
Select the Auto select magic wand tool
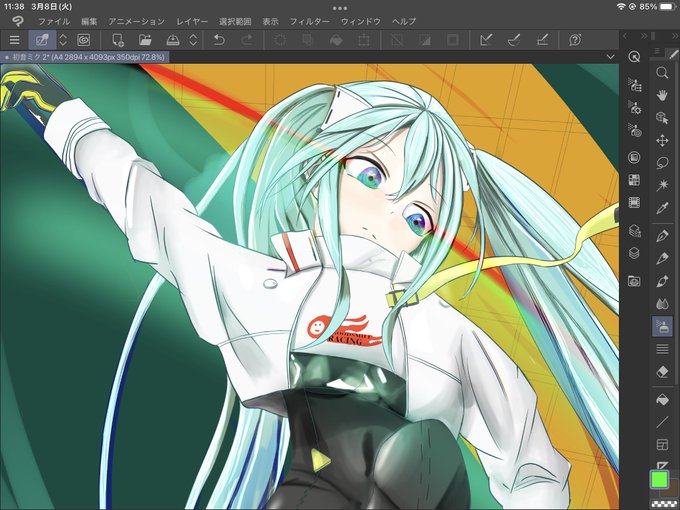662,186
